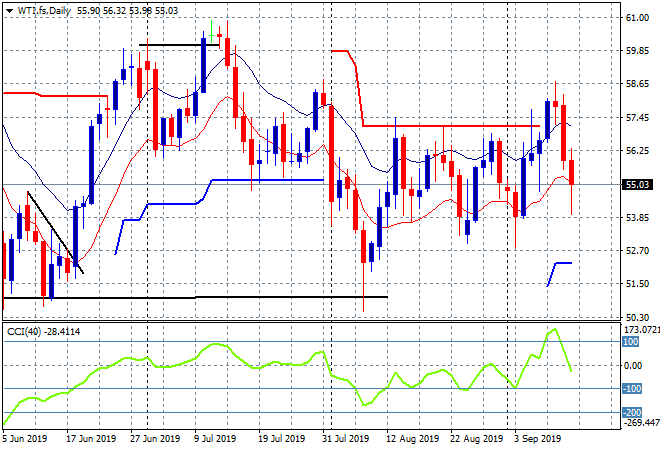Click the 5 Jun 2019 date label
Screen dimensions: 660x450
24,439
